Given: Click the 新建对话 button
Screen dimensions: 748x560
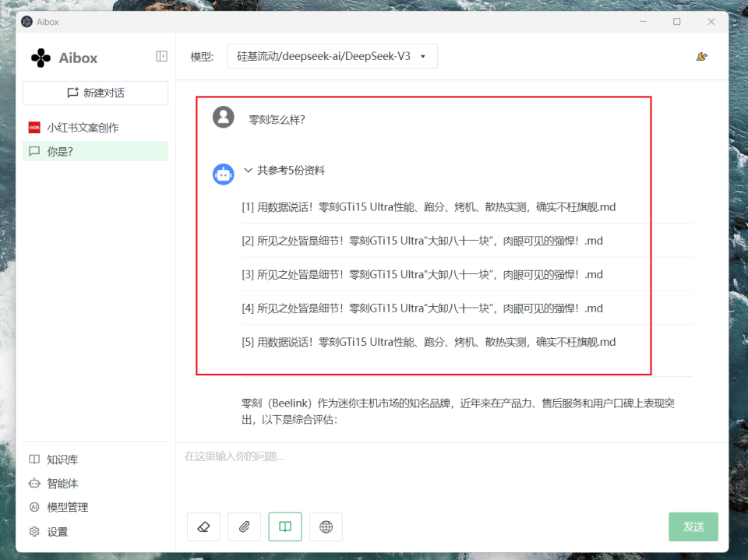Looking at the screenshot, I should [x=95, y=93].
